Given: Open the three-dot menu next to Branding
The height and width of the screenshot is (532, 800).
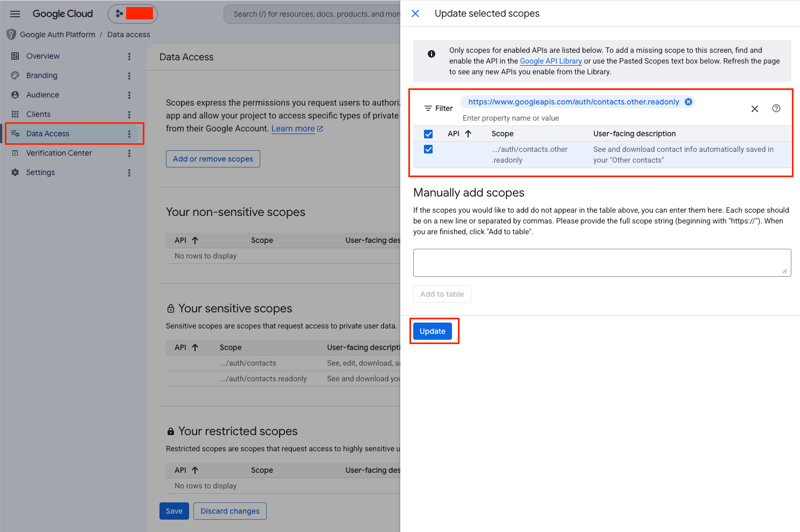Looking at the screenshot, I should [x=129, y=76].
